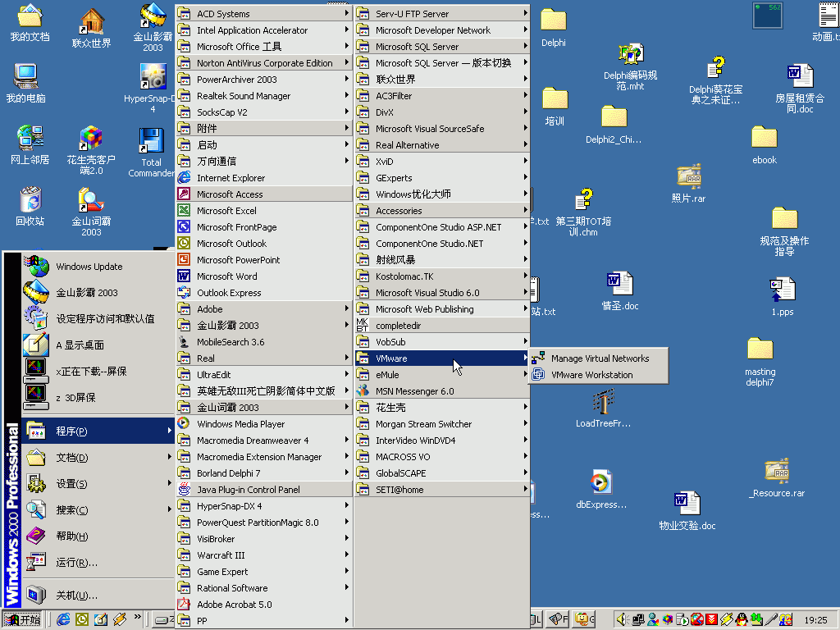Expand the Borland Delphi 7 program group
This screenshot has width=840, height=630.
click(x=263, y=473)
